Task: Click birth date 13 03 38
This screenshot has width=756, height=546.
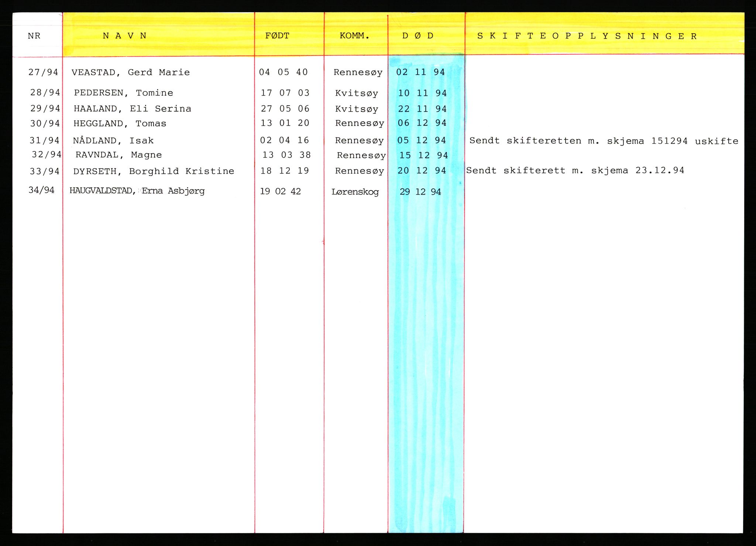Action: pyautogui.click(x=286, y=155)
